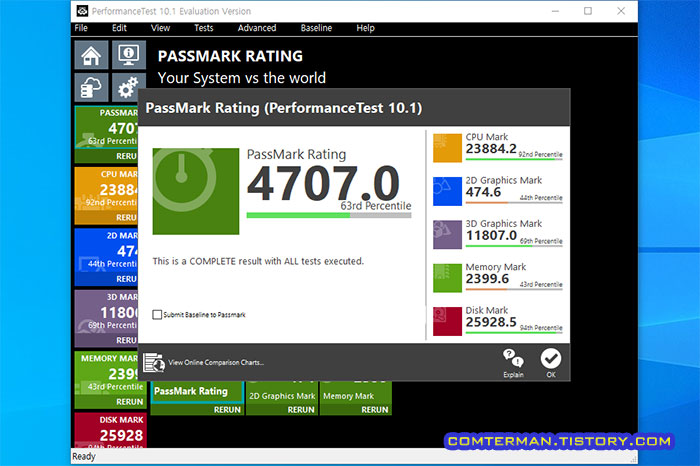Open the Tests menu
The height and width of the screenshot is (466, 700).
tap(204, 28)
